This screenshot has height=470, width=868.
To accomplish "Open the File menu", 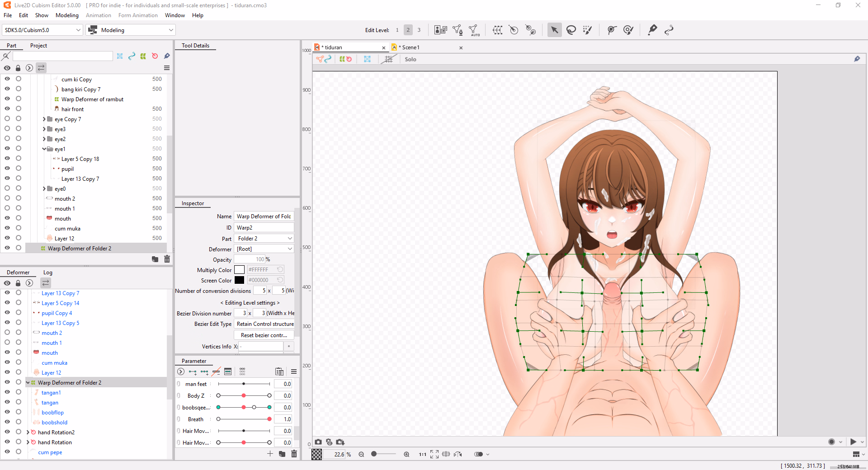I will click(x=8, y=15).
